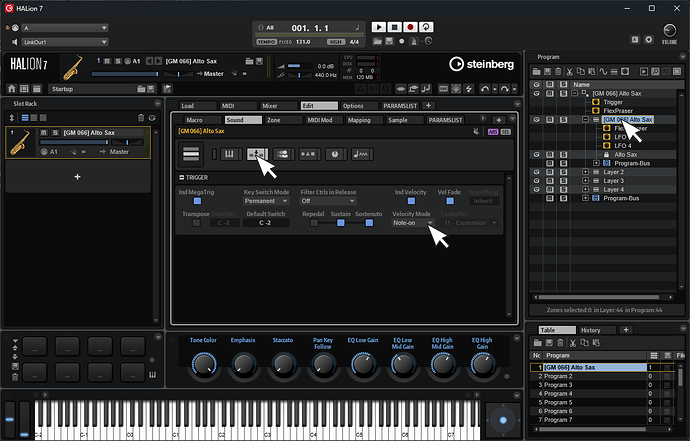This screenshot has height=441, width=690.
Task: Click the alto saxophone instrument icon in header
Action: [x=72, y=67]
